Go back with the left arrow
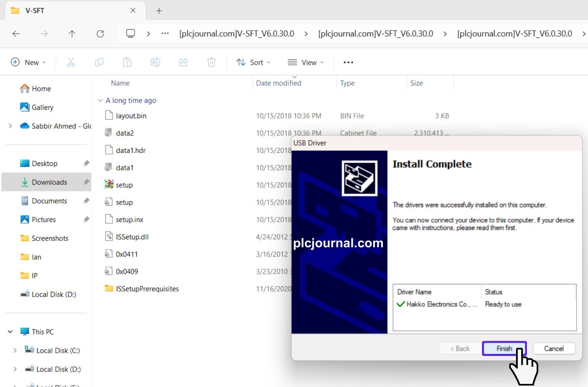Image resolution: width=588 pixels, height=387 pixels. [x=16, y=34]
